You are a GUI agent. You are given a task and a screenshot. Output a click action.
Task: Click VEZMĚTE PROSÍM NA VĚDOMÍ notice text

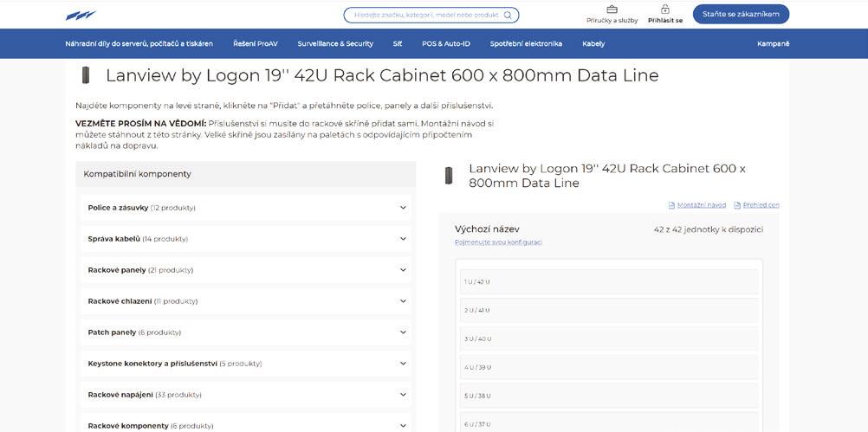point(140,123)
